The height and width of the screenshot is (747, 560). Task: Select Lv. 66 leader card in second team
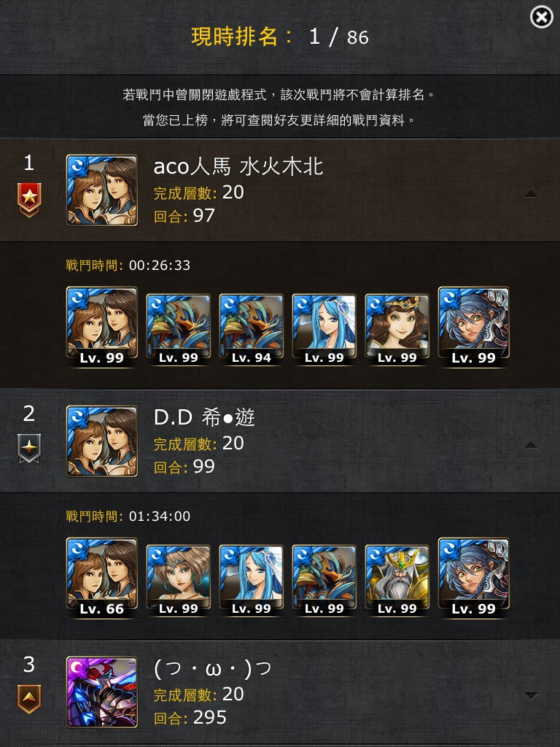[102, 578]
